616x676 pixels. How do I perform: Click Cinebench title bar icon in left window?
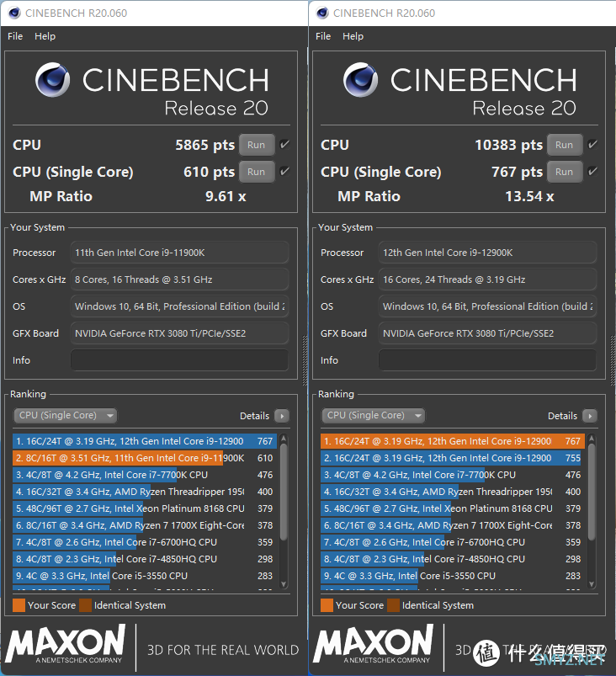point(14,13)
